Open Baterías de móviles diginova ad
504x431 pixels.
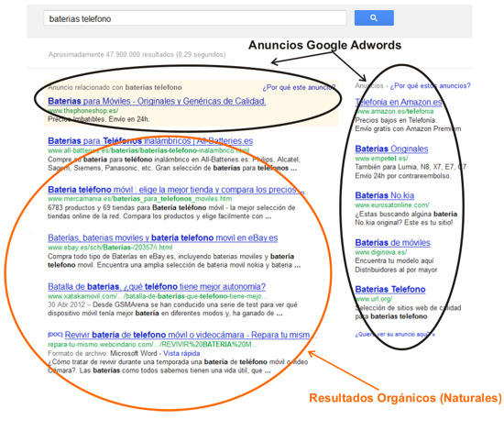(x=392, y=242)
